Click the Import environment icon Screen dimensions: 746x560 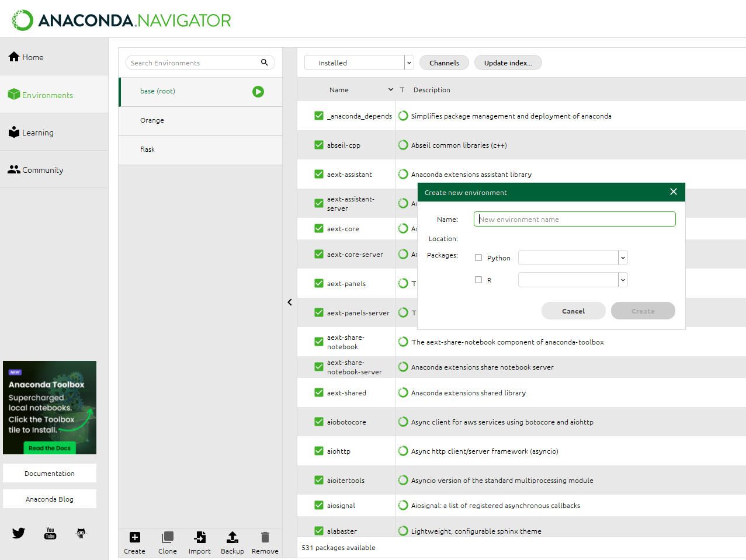tap(200, 537)
